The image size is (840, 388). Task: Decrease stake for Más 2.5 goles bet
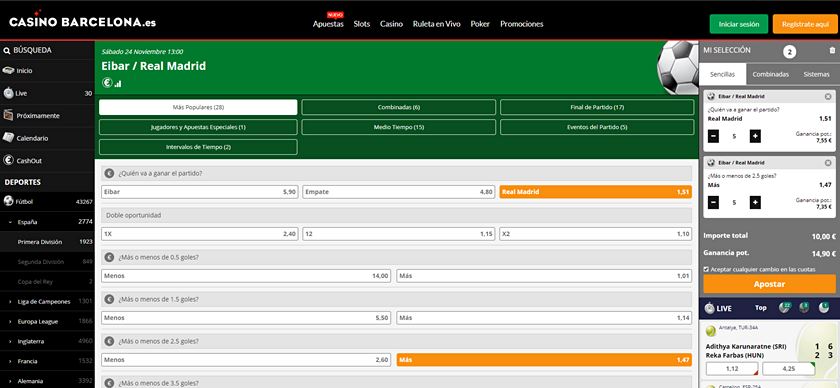click(714, 203)
